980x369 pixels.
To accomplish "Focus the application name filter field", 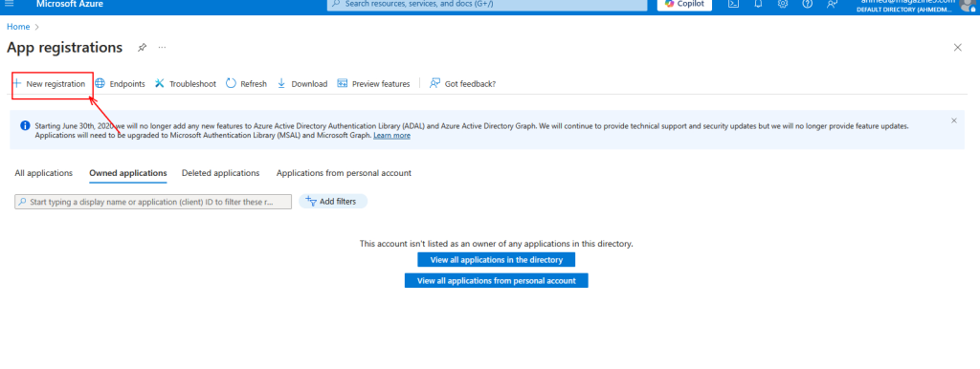I will pyautogui.click(x=153, y=202).
